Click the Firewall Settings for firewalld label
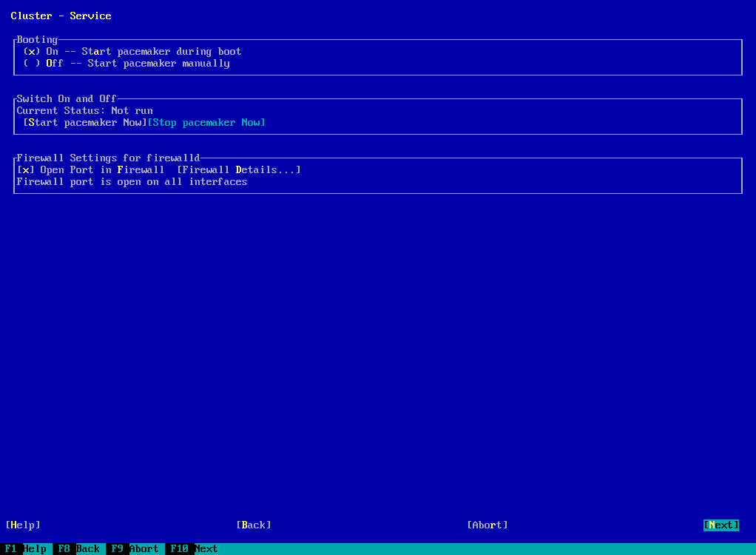This screenshot has width=756, height=555. point(108,158)
